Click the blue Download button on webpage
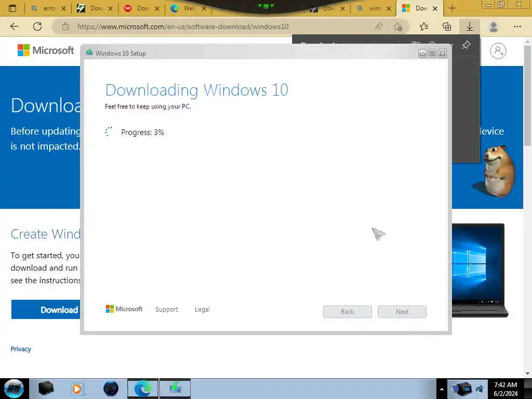 pyautogui.click(x=46, y=310)
